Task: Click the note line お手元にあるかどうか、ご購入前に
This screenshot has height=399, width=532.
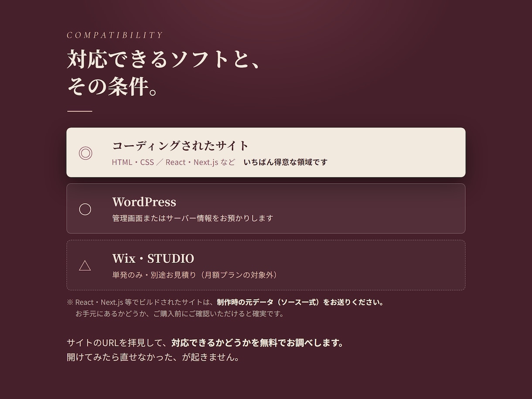Action: (180, 314)
